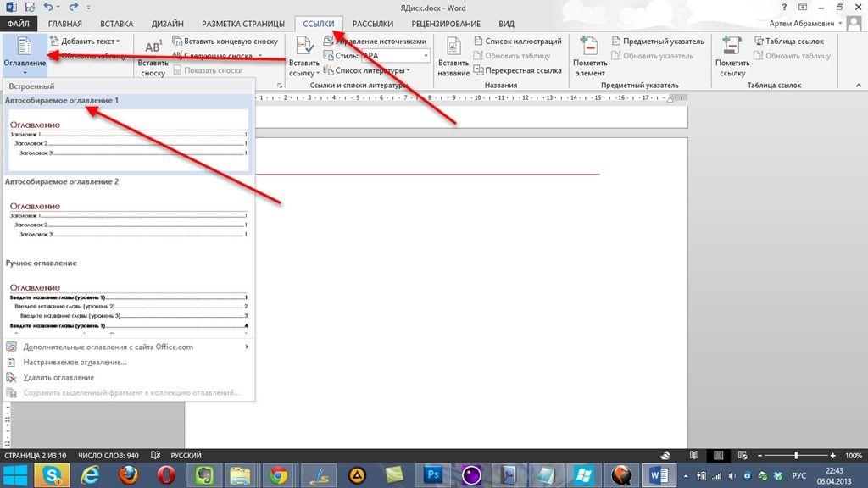
Task: Open Google Chrome from the taskbar
Action: point(278,474)
